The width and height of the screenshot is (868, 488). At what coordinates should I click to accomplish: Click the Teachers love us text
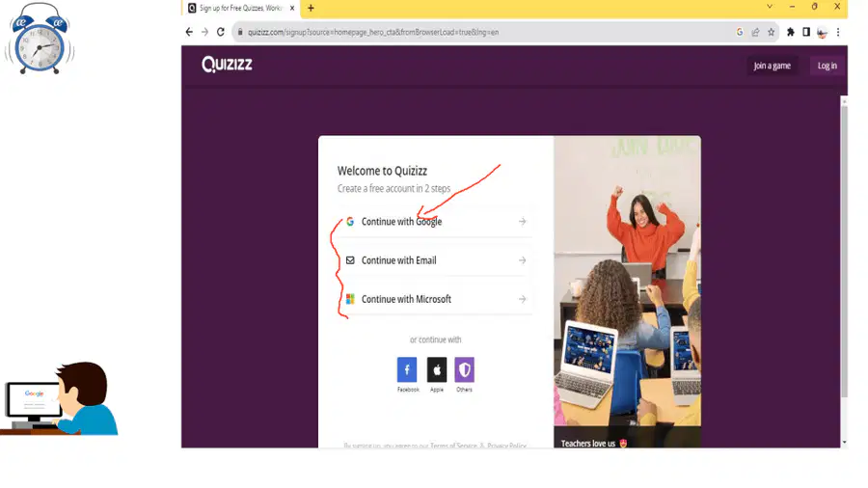coord(588,444)
